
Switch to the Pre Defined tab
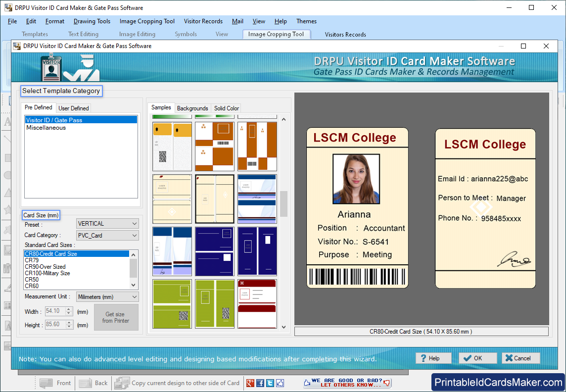[38, 107]
